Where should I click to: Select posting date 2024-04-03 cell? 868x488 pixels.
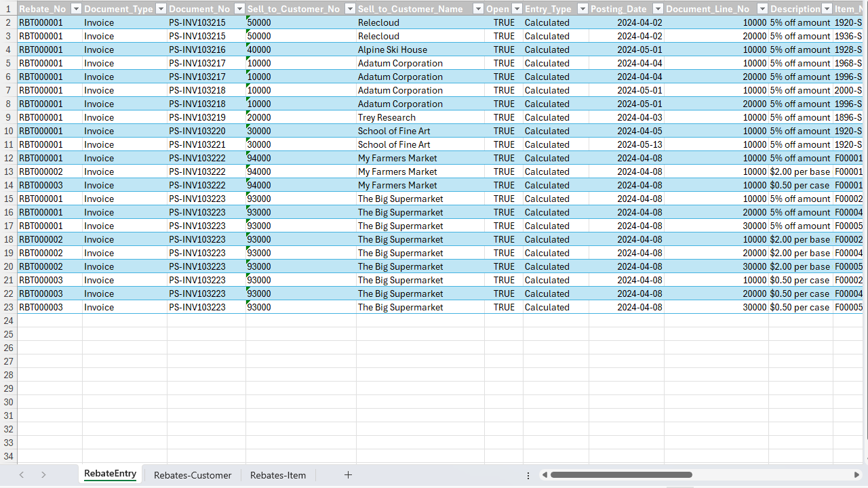(627, 117)
